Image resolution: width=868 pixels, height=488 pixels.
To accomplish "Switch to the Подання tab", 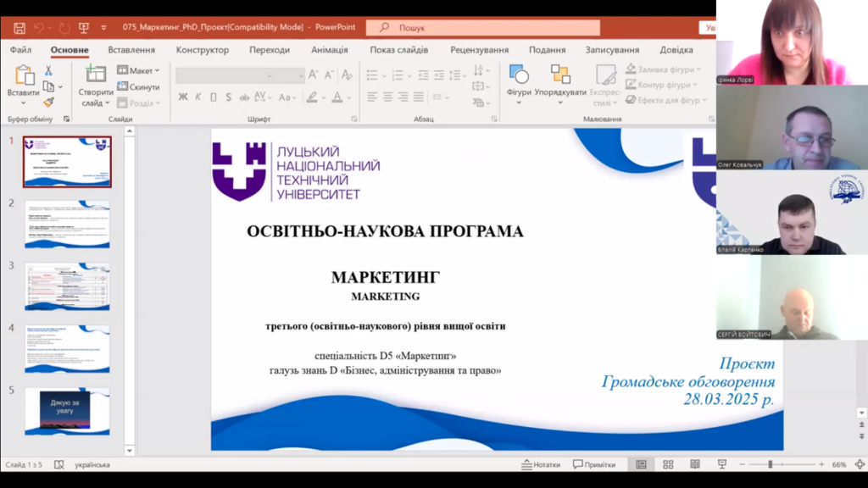I will point(547,50).
